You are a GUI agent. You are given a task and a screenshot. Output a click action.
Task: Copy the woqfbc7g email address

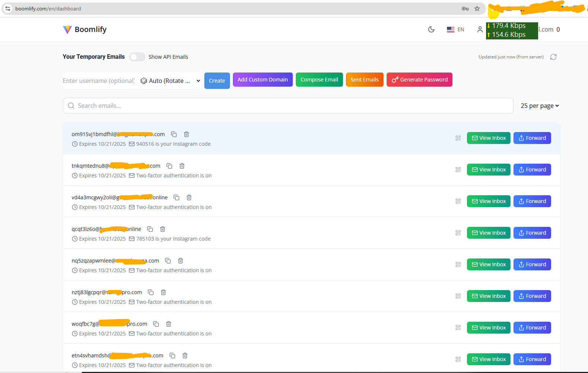pyautogui.click(x=156, y=324)
